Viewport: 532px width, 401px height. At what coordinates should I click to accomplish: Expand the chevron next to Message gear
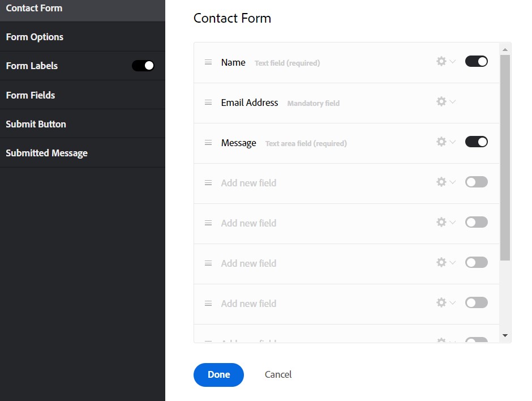coord(452,142)
